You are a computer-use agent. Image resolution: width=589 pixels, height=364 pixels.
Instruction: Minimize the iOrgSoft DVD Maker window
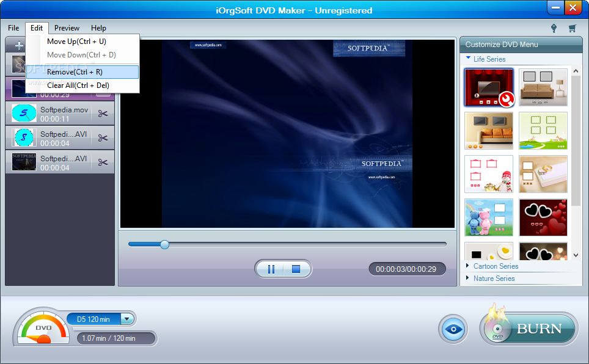pos(555,7)
